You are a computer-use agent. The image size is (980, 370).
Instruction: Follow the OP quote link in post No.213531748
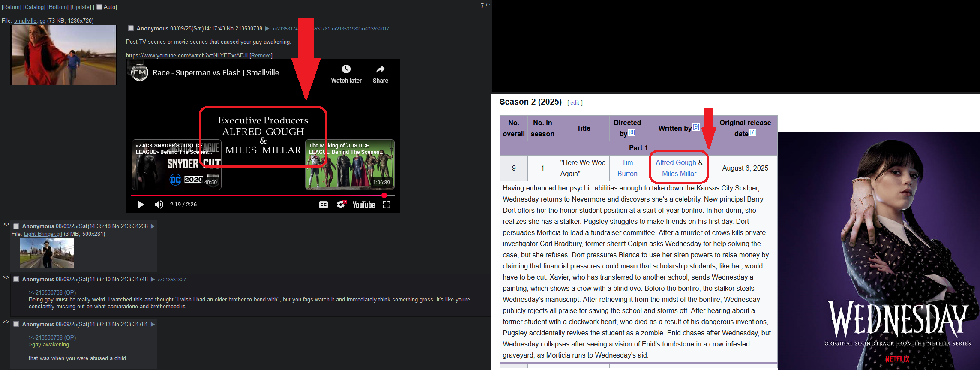tap(52, 292)
